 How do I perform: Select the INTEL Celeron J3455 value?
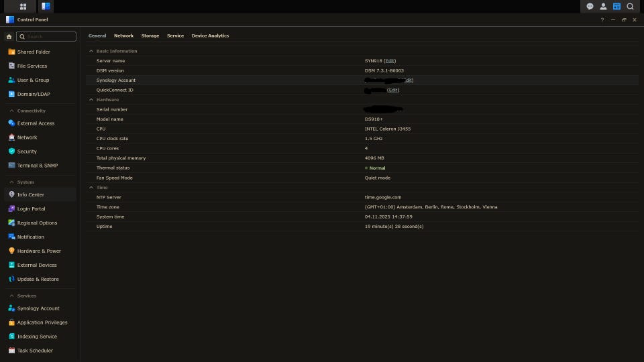pyautogui.click(x=388, y=129)
